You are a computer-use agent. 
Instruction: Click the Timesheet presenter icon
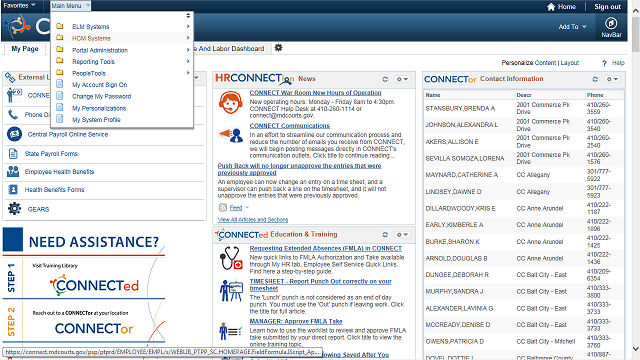click(x=231, y=291)
